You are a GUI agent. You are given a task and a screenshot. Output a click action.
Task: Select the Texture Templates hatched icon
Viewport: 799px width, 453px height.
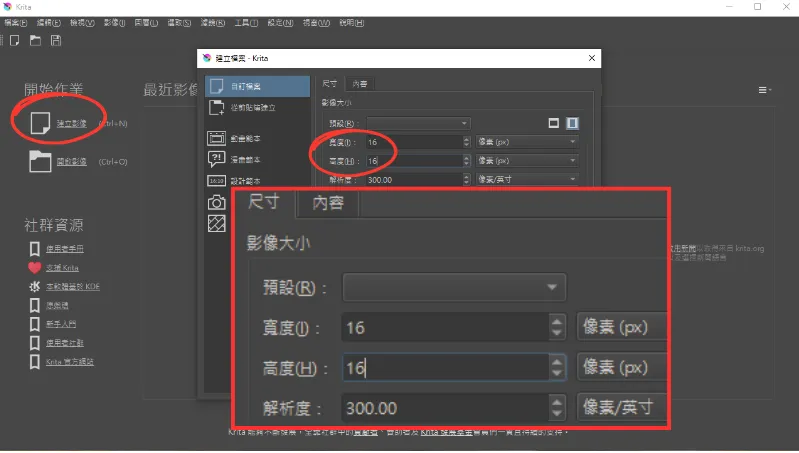pos(216,223)
